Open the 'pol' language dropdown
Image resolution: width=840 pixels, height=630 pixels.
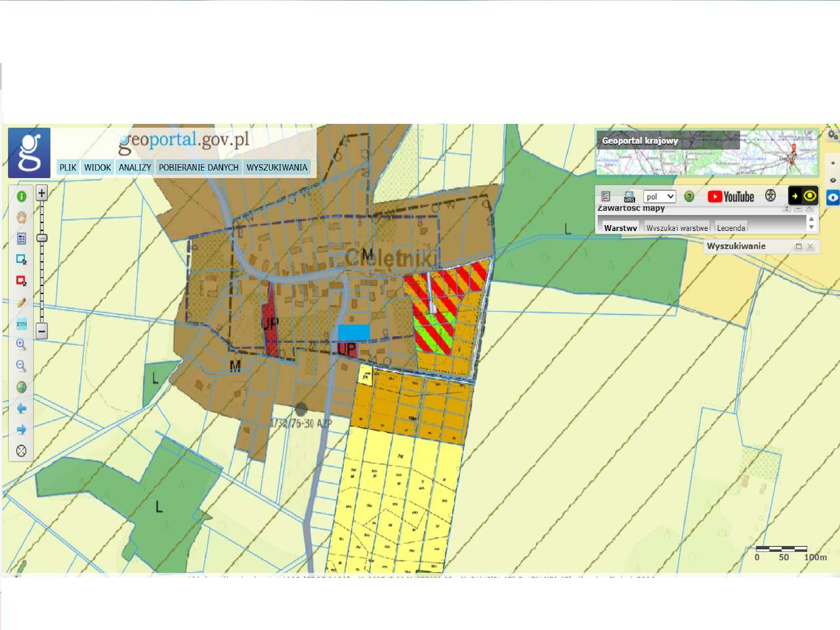coord(660,196)
